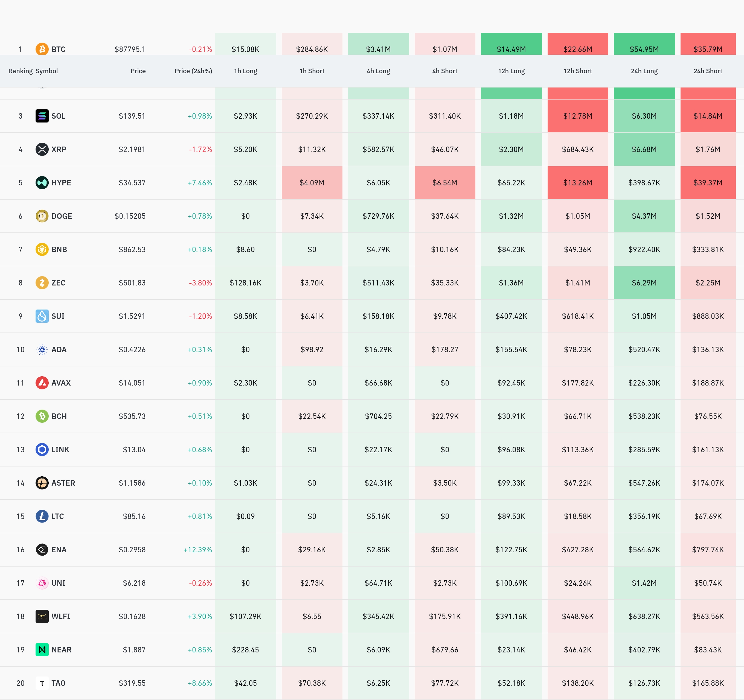
Task: Click the Avalanche AVAX icon
Action: [x=42, y=383]
